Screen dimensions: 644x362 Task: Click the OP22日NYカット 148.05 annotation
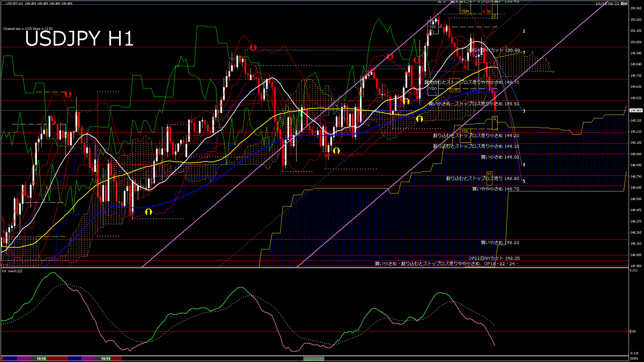pos(494,258)
